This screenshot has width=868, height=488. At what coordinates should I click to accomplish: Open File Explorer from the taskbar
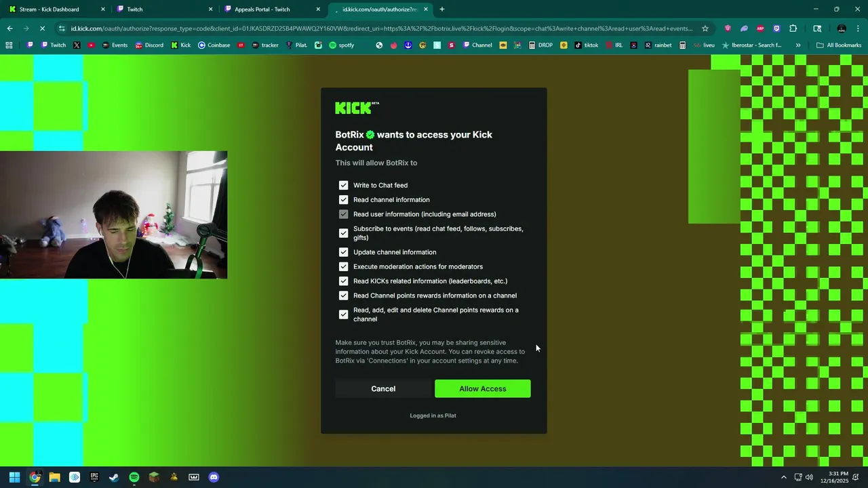(x=55, y=477)
